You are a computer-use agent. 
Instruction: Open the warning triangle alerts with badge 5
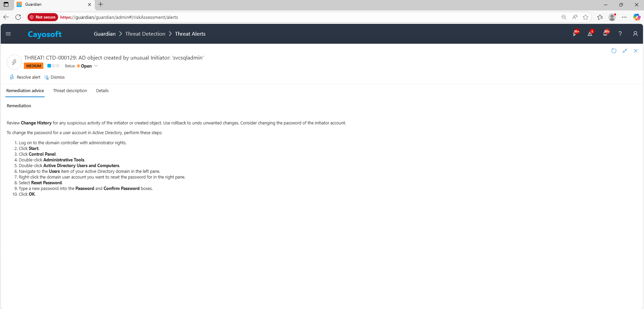[590, 34]
